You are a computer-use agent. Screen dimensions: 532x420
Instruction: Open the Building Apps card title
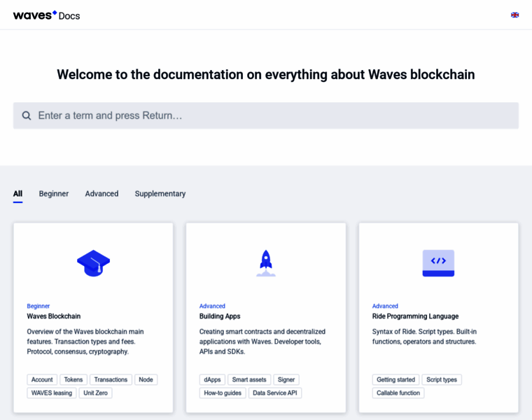[x=220, y=316]
